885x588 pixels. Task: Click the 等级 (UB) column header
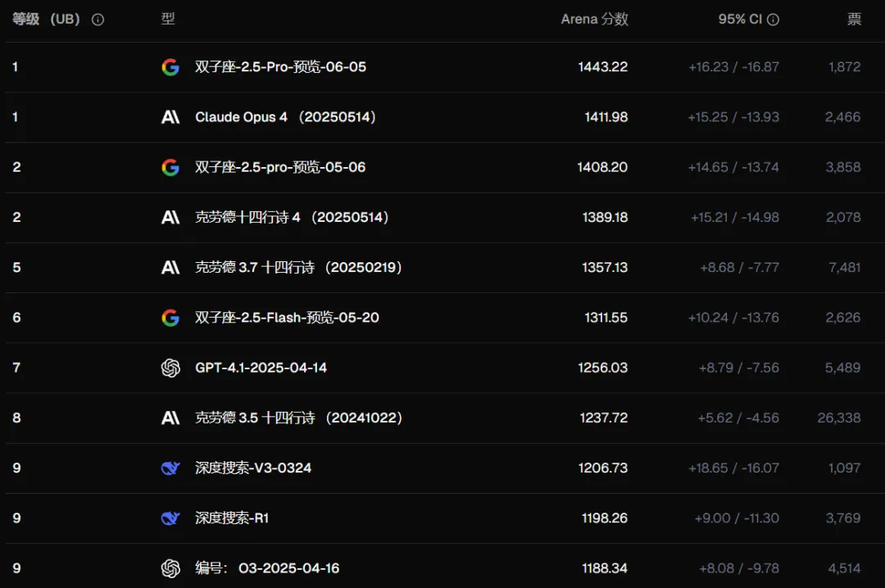click(46, 20)
